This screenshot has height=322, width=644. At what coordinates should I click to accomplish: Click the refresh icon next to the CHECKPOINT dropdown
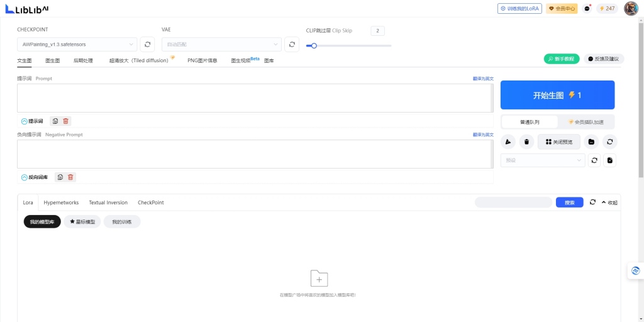(147, 44)
